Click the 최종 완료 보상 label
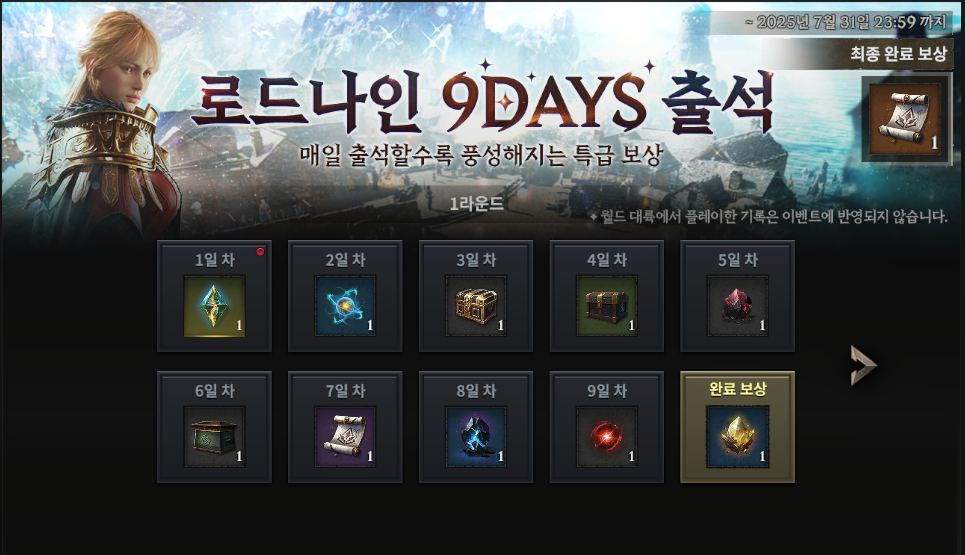Viewport: 965px width, 555px height. pyautogui.click(x=898, y=54)
